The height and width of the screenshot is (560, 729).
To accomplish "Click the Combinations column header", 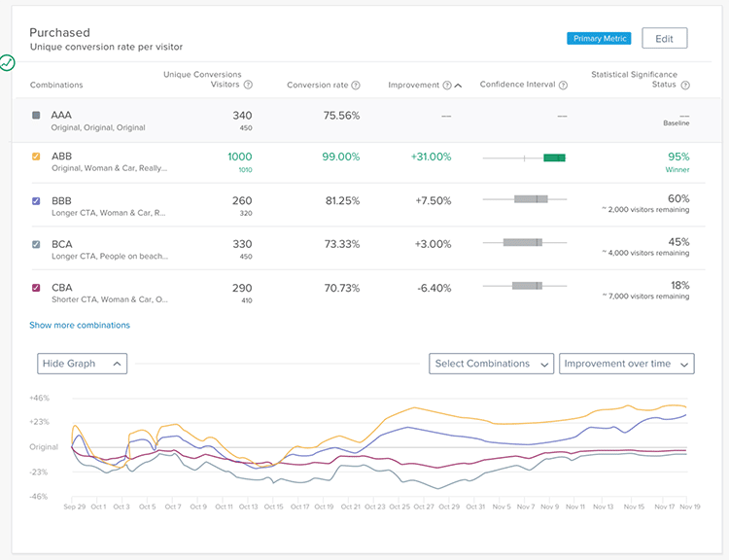I will pos(56,86).
